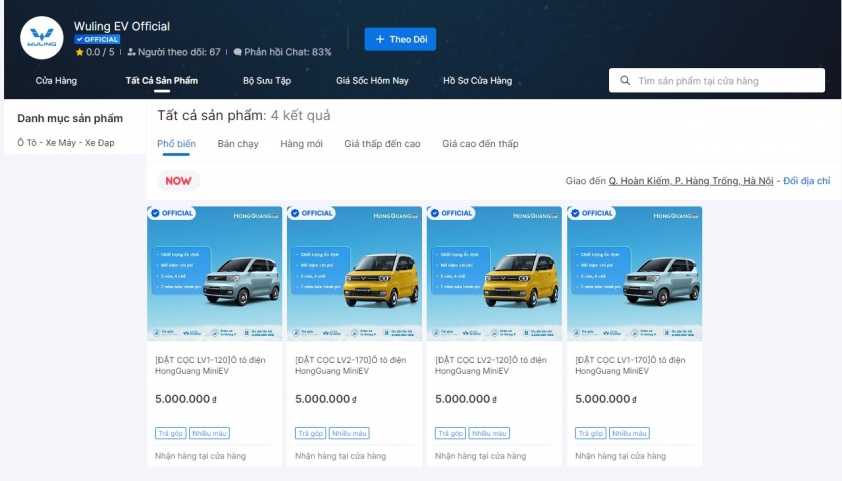Screen dimensions: 842x481
Task: Click OFFICIAL badge on LV1-170 card
Action: tap(592, 213)
